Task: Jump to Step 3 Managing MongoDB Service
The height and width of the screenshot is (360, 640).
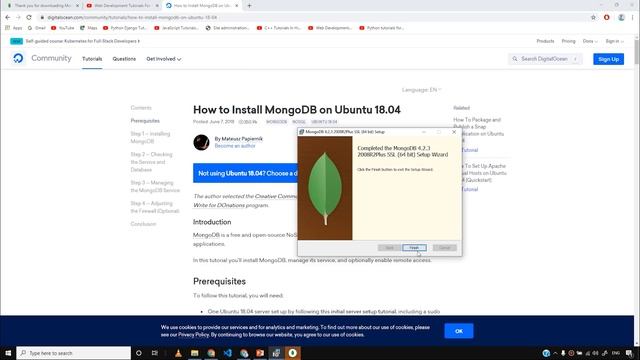Action: point(155,187)
